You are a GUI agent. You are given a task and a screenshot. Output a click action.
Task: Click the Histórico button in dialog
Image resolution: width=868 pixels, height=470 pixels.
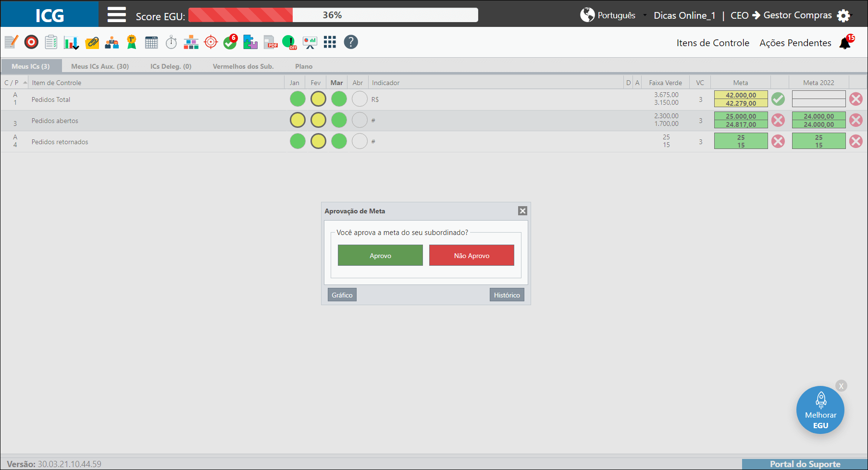click(x=507, y=295)
